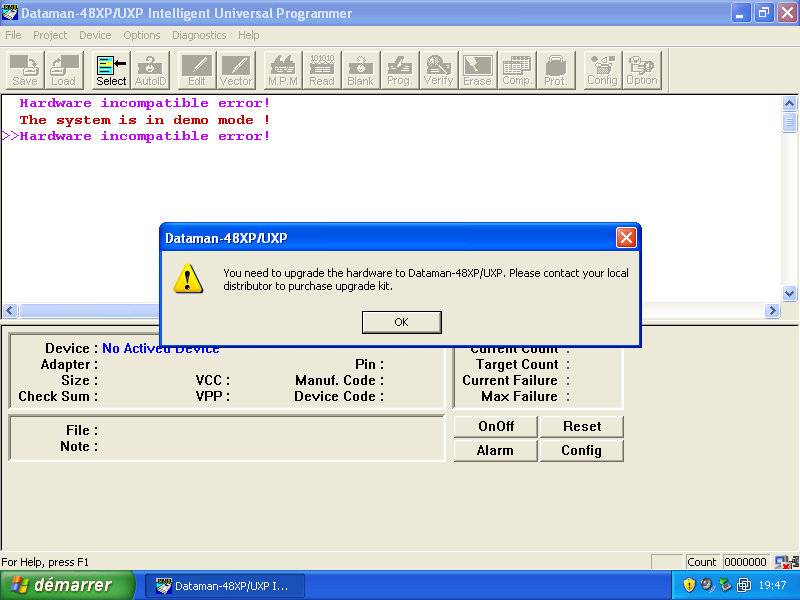Close the Dataman-48XP/UXP warning dialog
Viewport: 800px width, 600px height.
(626, 238)
